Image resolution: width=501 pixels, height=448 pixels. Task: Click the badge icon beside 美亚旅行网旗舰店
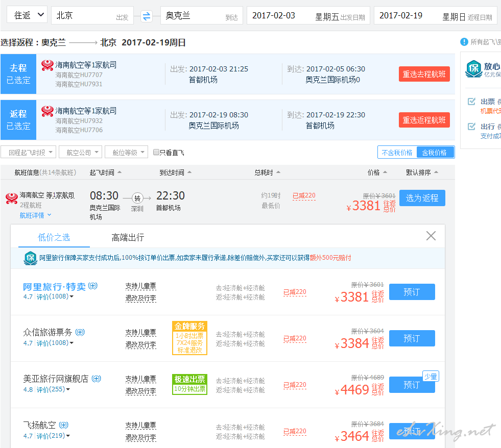coord(96,379)
